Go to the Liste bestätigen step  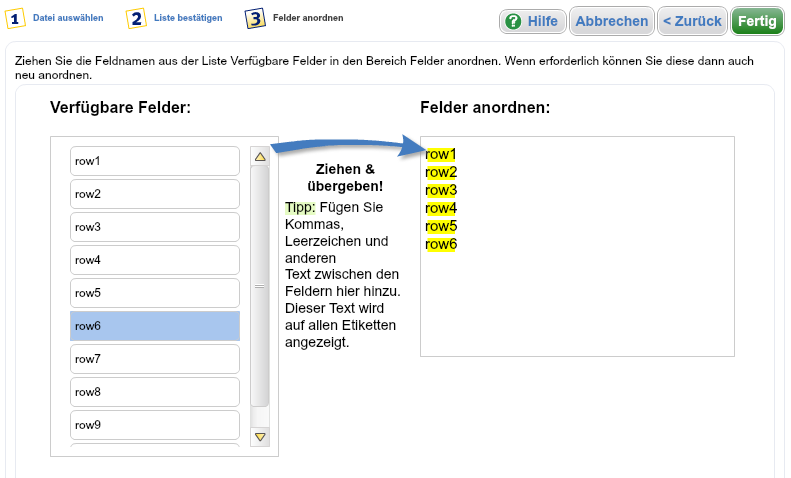coord(188,18)
